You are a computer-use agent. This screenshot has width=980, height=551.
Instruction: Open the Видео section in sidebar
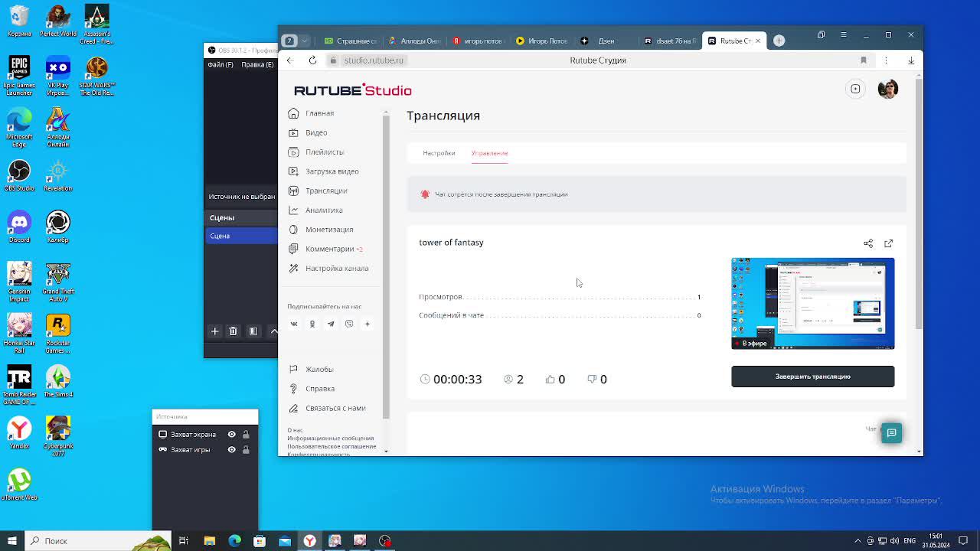pyautogui.click(x=315, y=132)
